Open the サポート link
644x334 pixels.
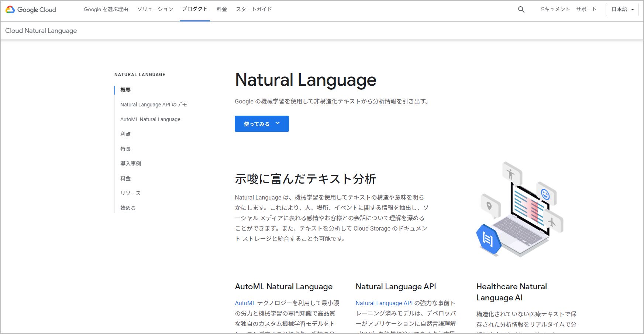[586, 9]
